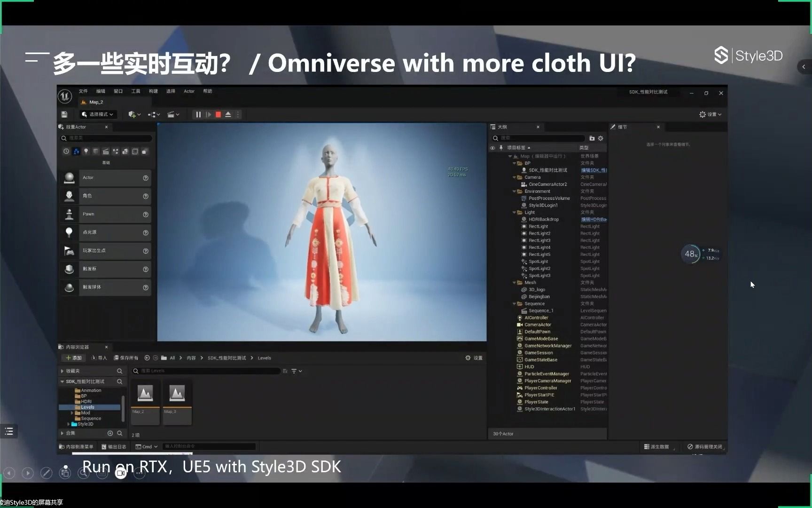Screen dimensions: 812x508
Task: Collapse the Environment folder in outliner
Action: point(514,191)
